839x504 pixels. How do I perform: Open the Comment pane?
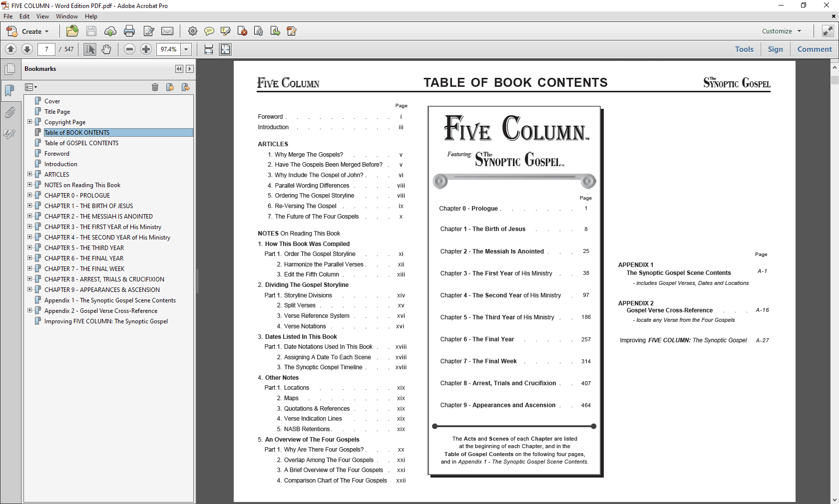tap(815, 49)
